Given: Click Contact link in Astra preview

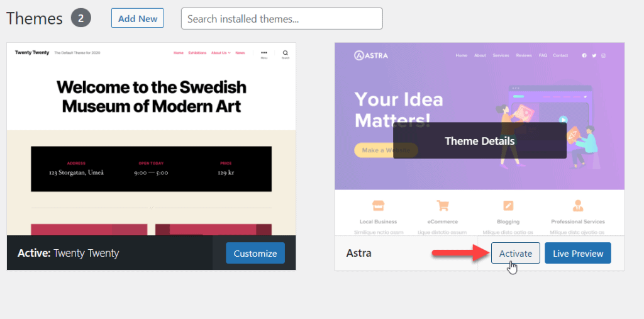Looking at the screenshot, I should click(x=560, y=55).
